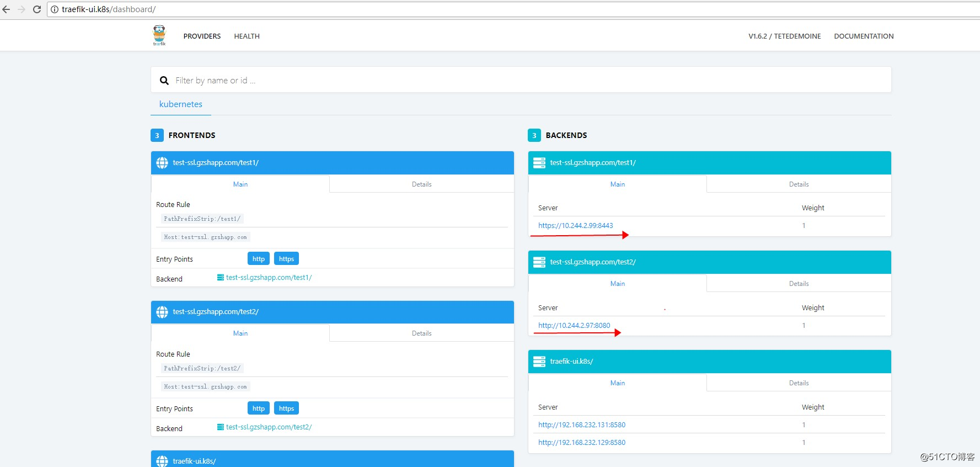Switch to Main tab of test1 frontend
Image resolution: width=980 pixels, height=467 pixels.
(x=240, y=184)
